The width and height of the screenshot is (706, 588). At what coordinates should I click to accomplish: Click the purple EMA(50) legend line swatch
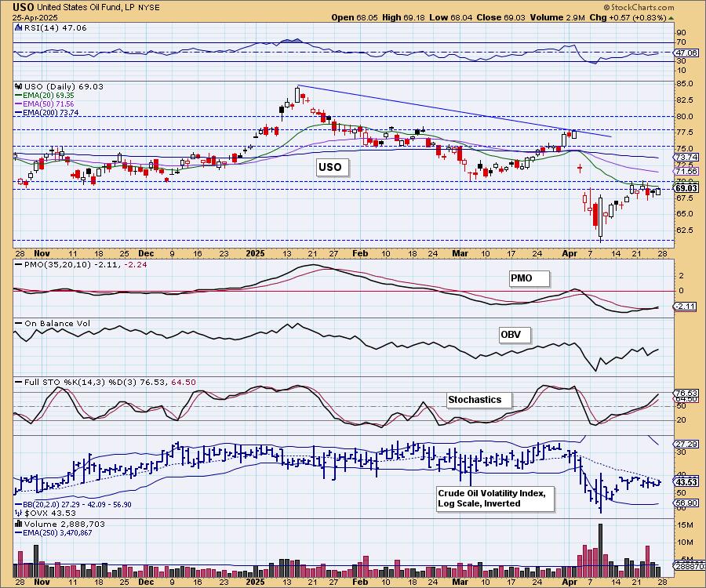pyautogui.click(x=19, y=104)
